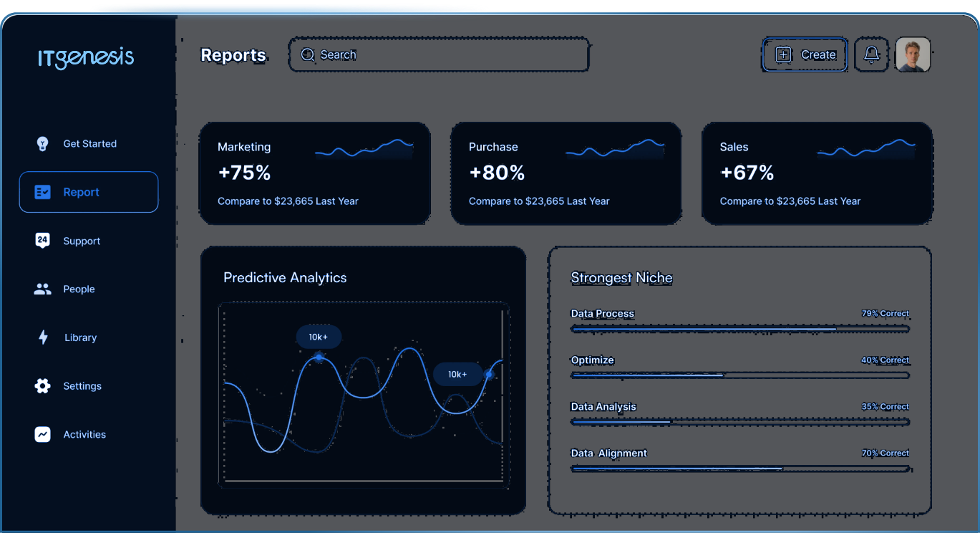Click the Support 24 chat icon
This screenshot has height=533, width=980.
tap(42, 241)
